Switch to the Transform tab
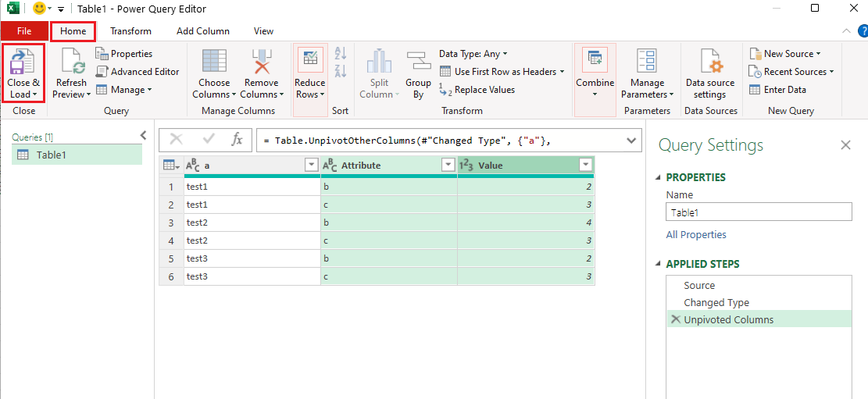 [x=130, y=31]
